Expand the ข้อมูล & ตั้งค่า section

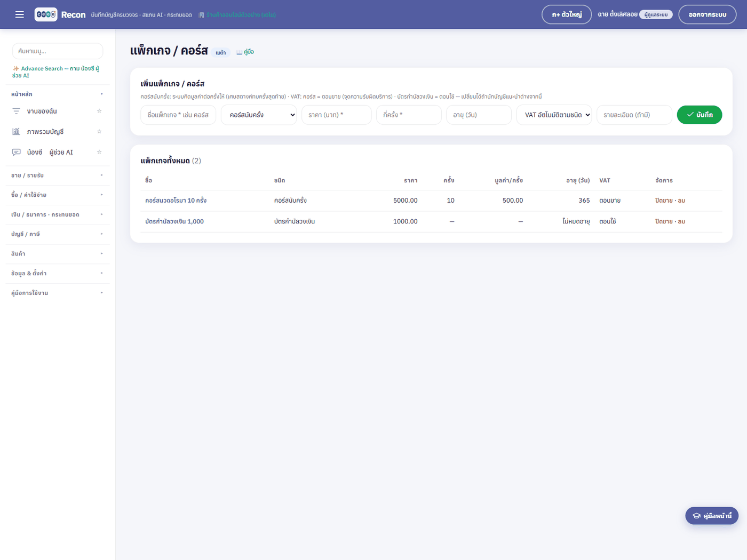[x=57, y=273]
